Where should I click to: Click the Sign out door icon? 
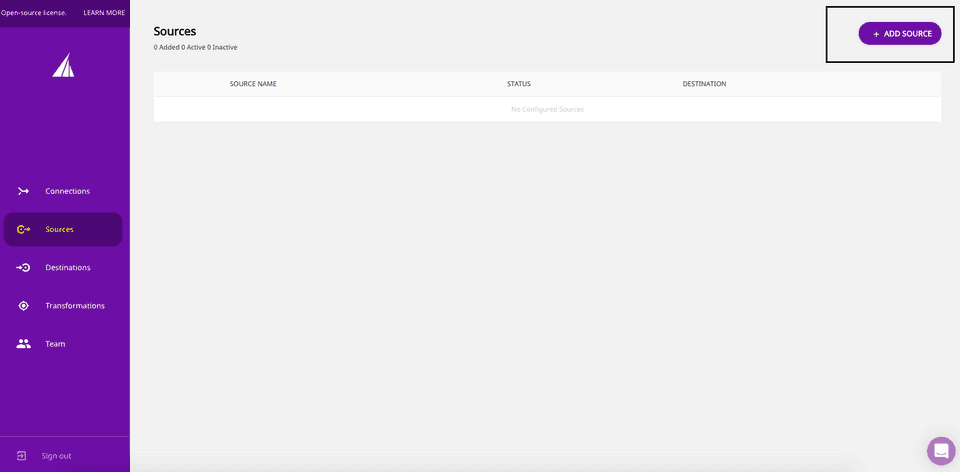click(22, 456)
